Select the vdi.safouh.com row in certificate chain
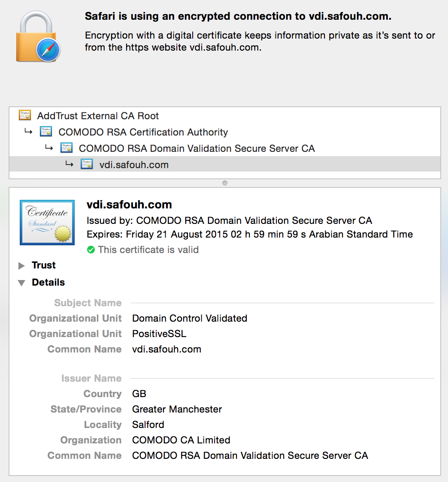Viewport: 448px width, 482px height. coord(225,164)
